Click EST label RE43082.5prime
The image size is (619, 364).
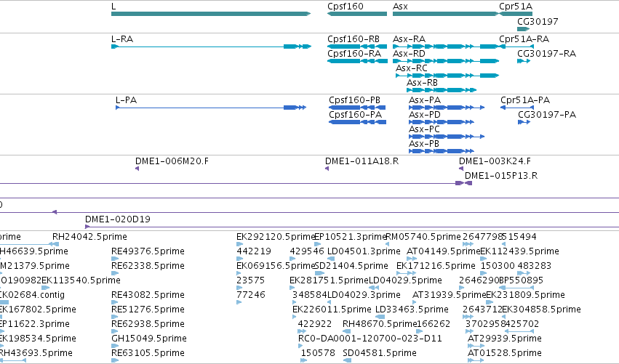(x=148, y=295)
